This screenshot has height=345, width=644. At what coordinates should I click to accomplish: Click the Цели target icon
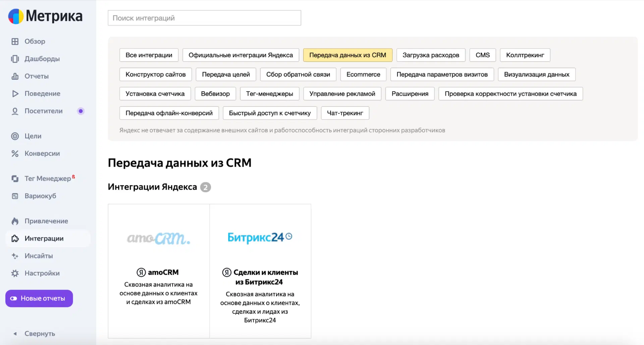[15, 136]
